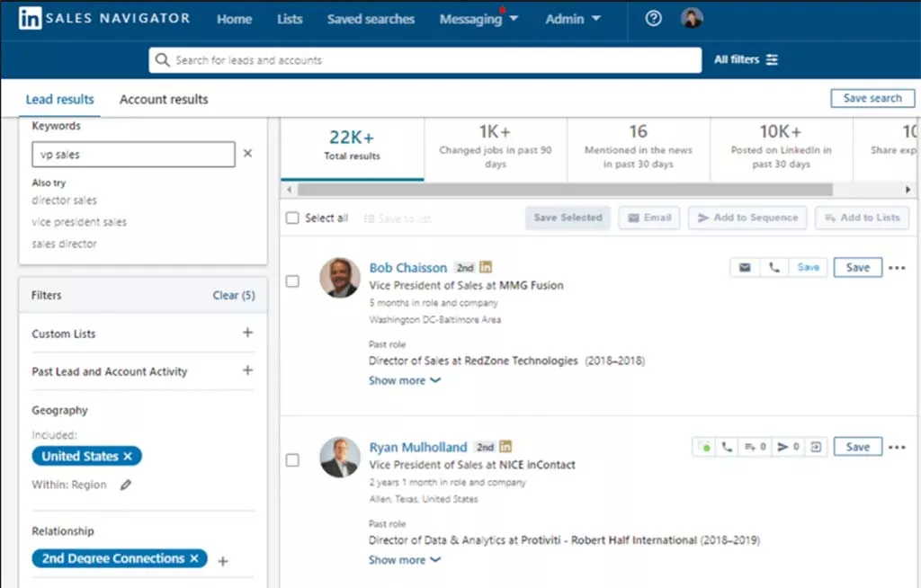This screenshot has height=588, width=921.
Task: Click the phone icon on Ryan Mulholland's row
Action: coord(727,446)
